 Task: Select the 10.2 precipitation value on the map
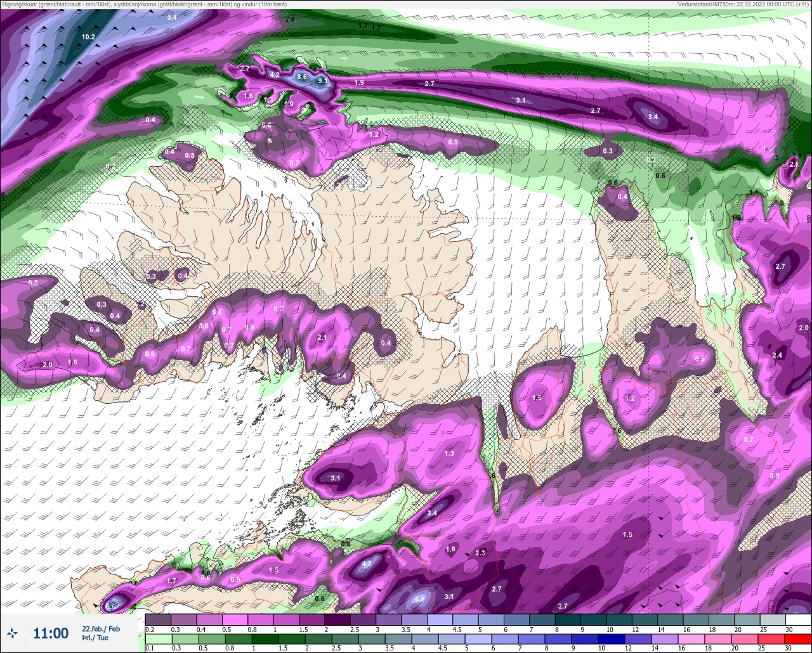[x=88, y=37]
